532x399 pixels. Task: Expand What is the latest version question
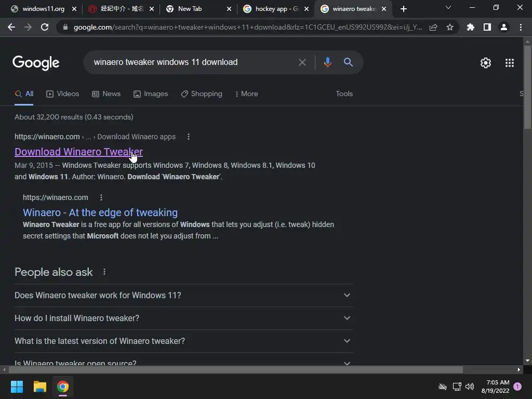(x=183, y=341)
